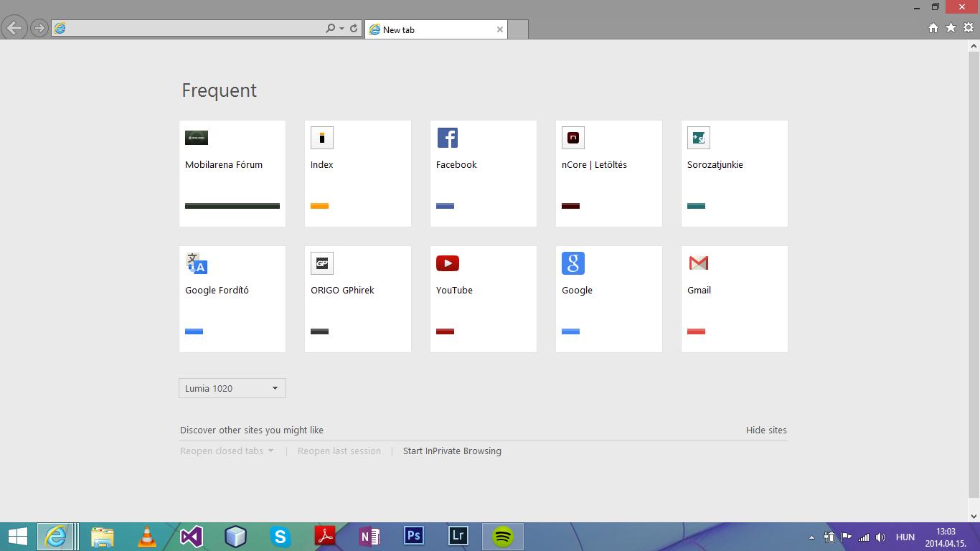Close the New tab tab
The image size is (980, 551).
[x=500, y=29]
